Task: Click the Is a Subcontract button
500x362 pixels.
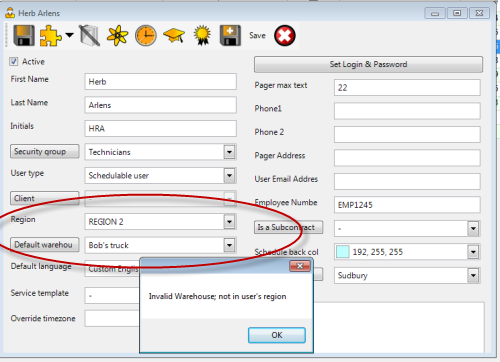Action: tap(288, 227)
